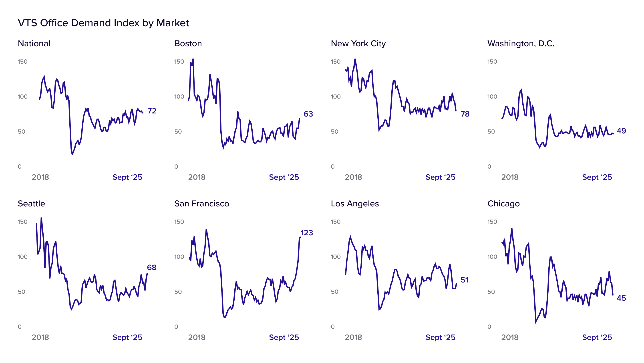Click the 78 value on New York City chart
The width and height of the screenshot is (644, 363).
point(465,114)
